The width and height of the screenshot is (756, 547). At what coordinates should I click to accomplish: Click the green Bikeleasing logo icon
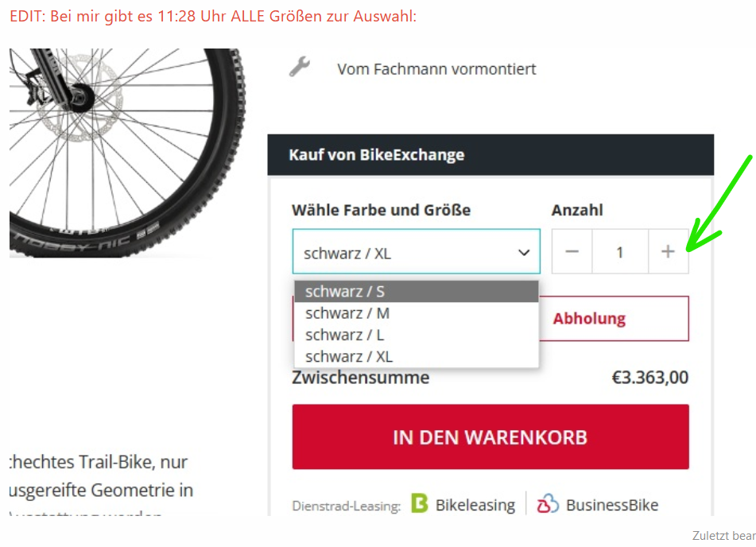(420, 504)
